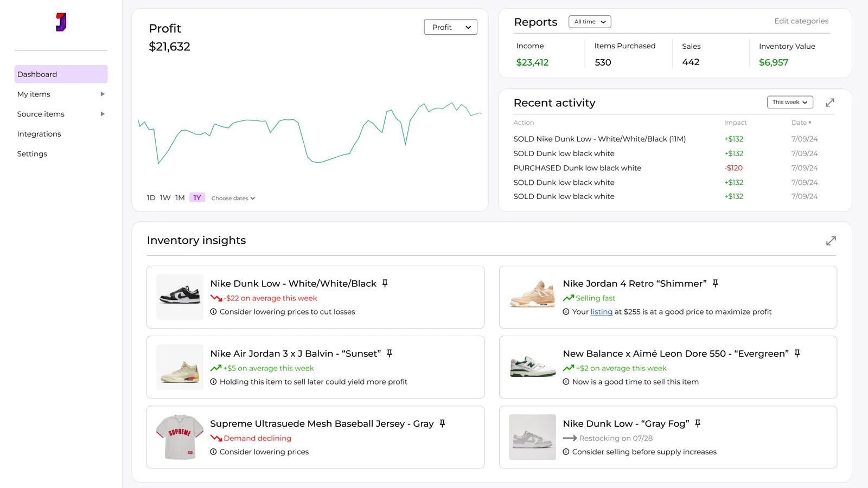Screen dimensions: 868x488
Task: Click the Supreme jersey thumbnail
Action: (x=180, y=437)
